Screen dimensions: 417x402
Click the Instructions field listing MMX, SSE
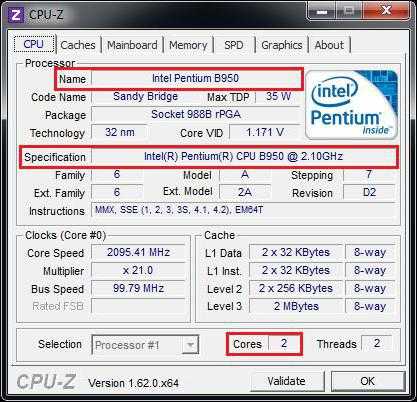(x=243, y=210)
